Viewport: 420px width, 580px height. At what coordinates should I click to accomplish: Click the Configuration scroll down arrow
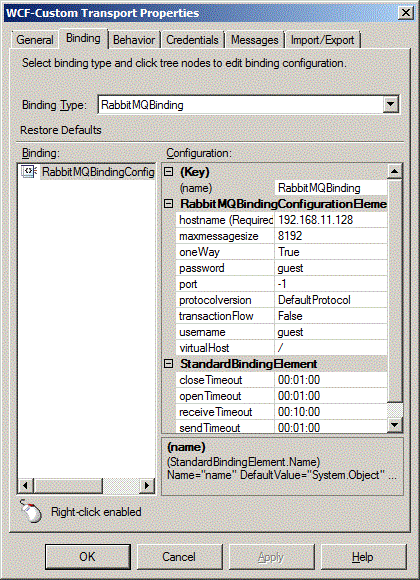(394, 425)
